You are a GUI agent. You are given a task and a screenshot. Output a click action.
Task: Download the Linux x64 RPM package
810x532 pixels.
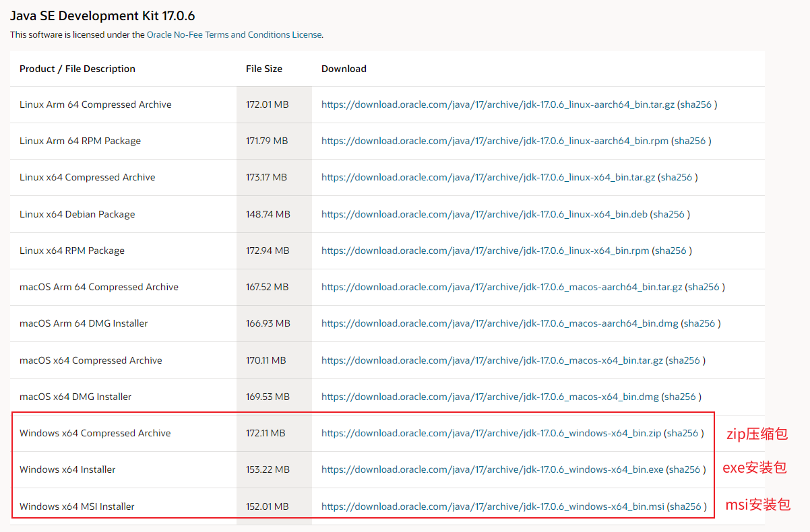click(x=485, y=251)
